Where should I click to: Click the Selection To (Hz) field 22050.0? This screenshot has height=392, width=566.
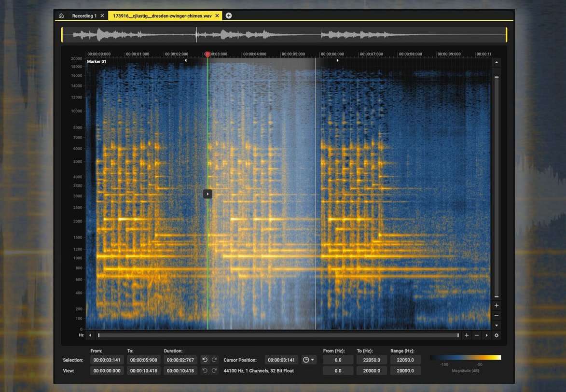372,360
